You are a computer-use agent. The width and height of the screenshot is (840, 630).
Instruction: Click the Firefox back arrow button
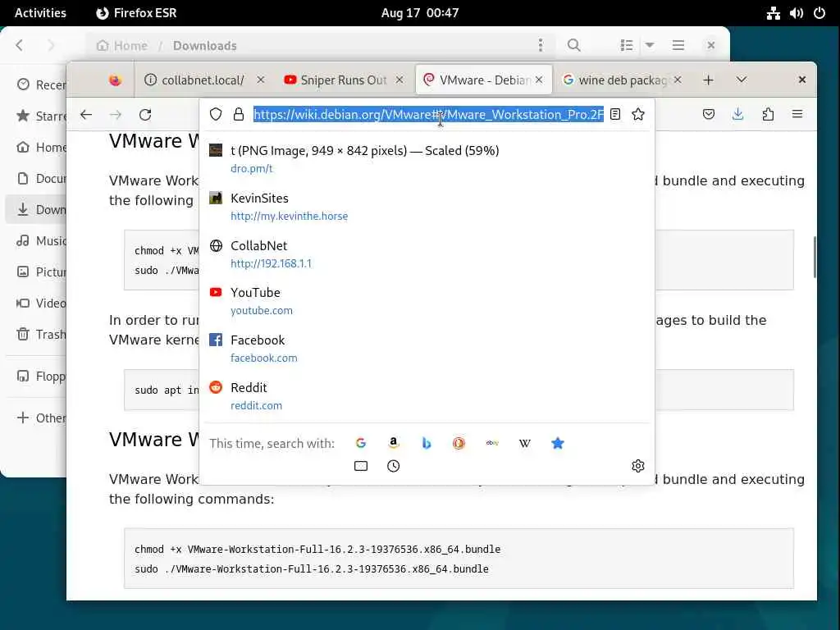pos(85,114)
